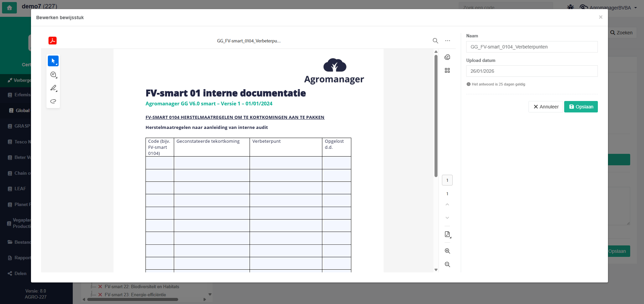The image size is (644, 304).
Task: Zoom in on the PDF
Action: [447, 251]
